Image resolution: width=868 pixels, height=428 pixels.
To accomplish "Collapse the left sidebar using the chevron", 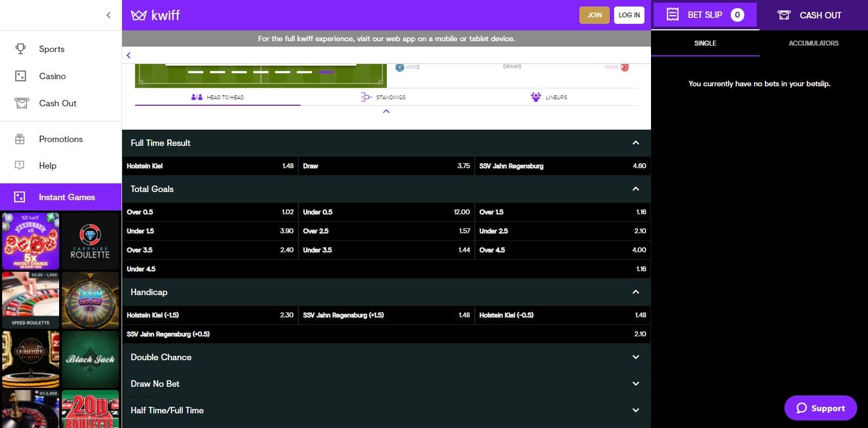I will point(108,15).
